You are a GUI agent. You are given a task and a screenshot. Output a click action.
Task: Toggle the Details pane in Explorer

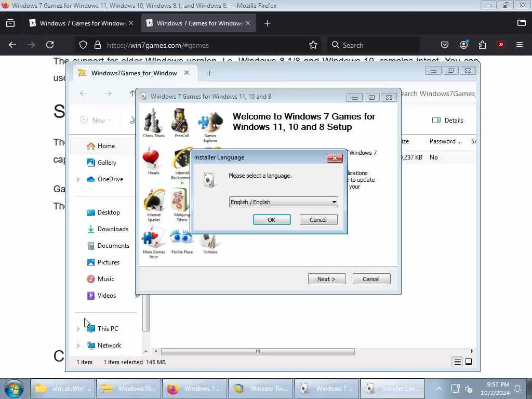point(447,120)
